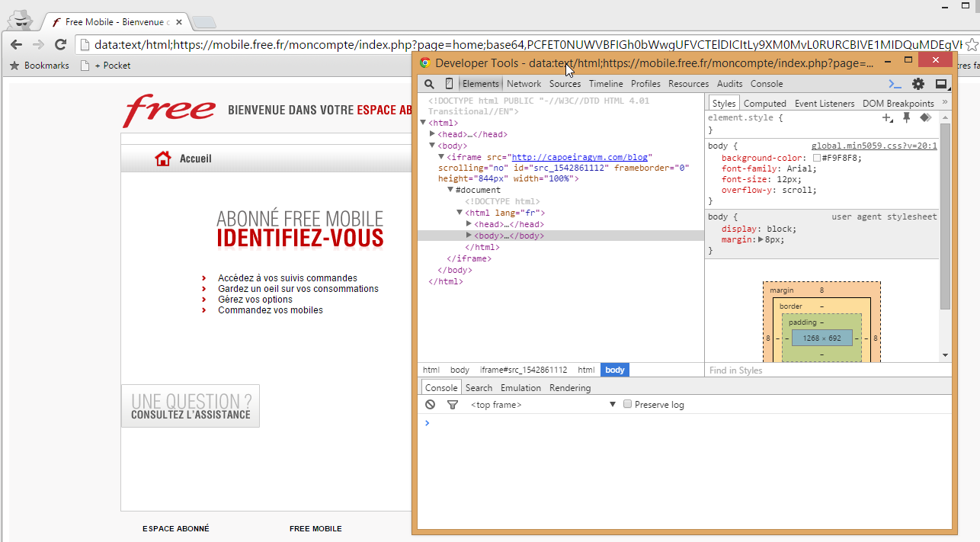
Task: Clear the console log icon
Action: click(x=431, y=405)
